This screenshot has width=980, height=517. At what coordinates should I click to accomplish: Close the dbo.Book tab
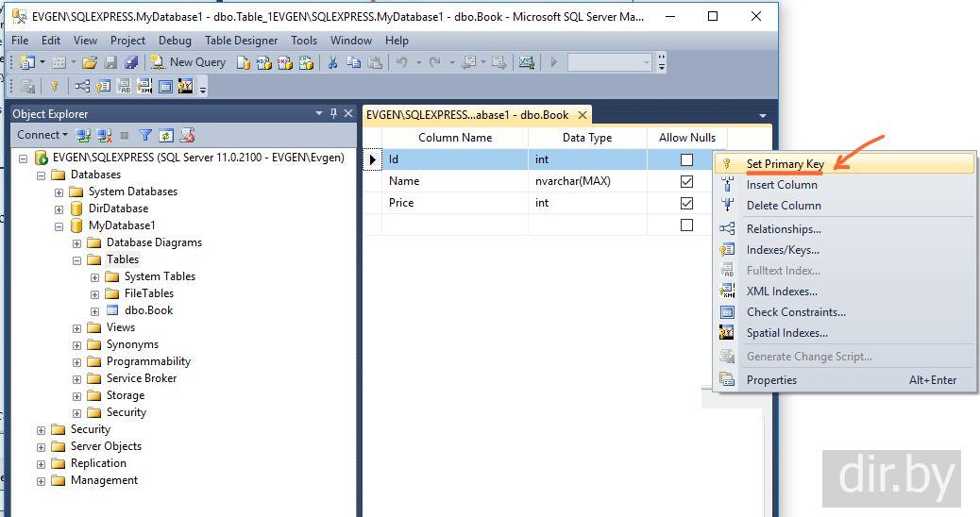[x=582, y=115]
